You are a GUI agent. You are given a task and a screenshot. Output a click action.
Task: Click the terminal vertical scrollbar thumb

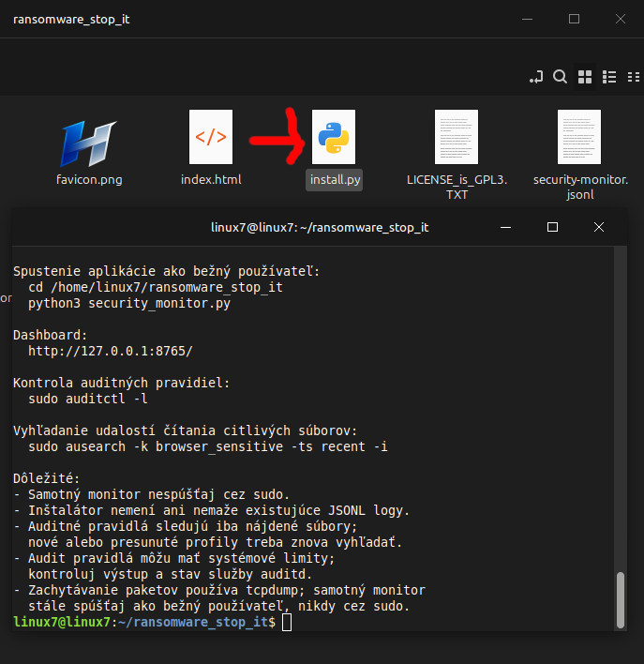621,600
